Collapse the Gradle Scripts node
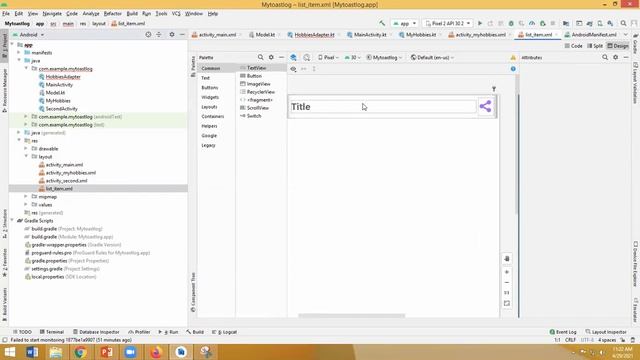The image size is (640, 360). pyautogui.click(x=12, y=221)
